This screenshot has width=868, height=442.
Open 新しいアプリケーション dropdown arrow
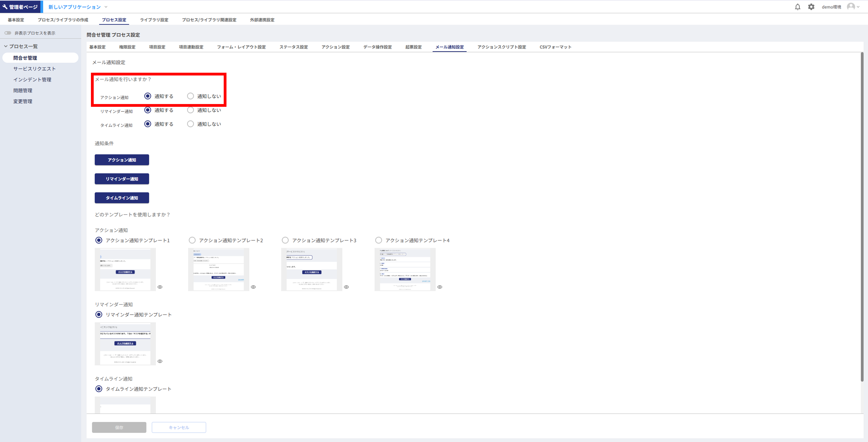[x=106, y=7]
